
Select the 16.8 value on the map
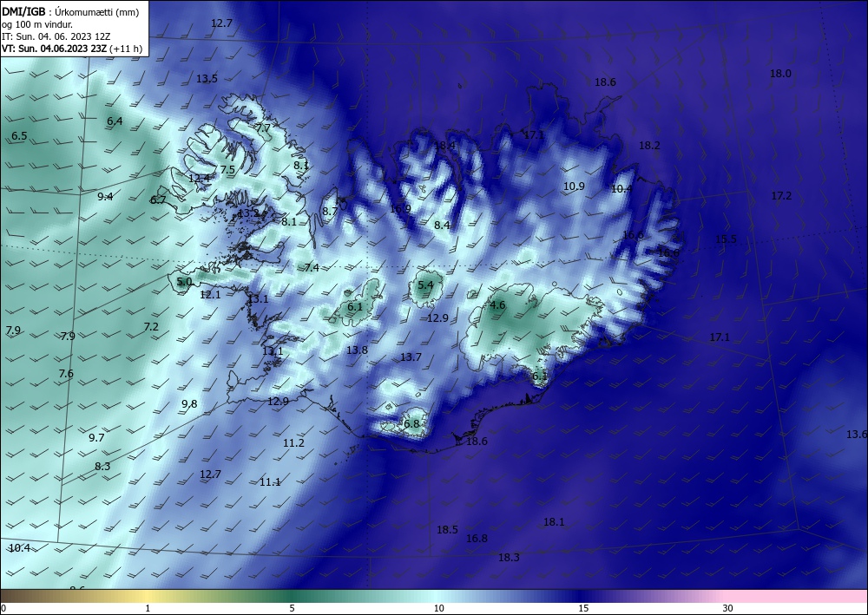coord(477,538)
